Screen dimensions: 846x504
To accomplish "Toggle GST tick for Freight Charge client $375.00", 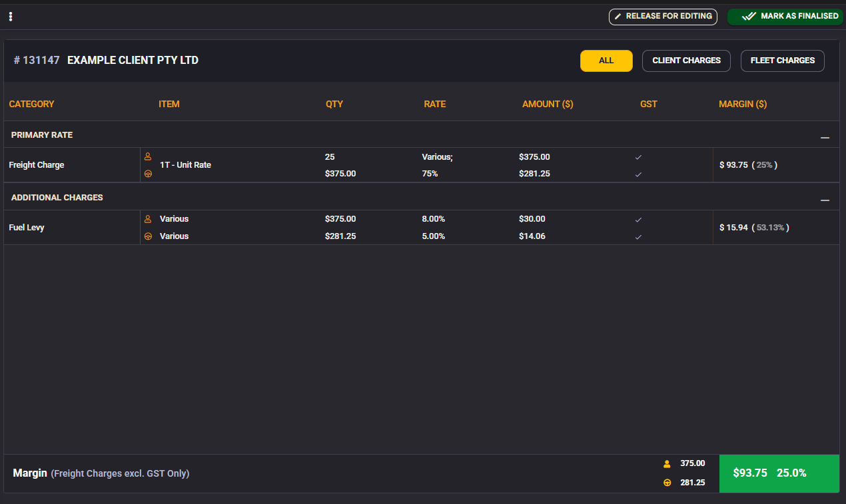I will (638, 158).
